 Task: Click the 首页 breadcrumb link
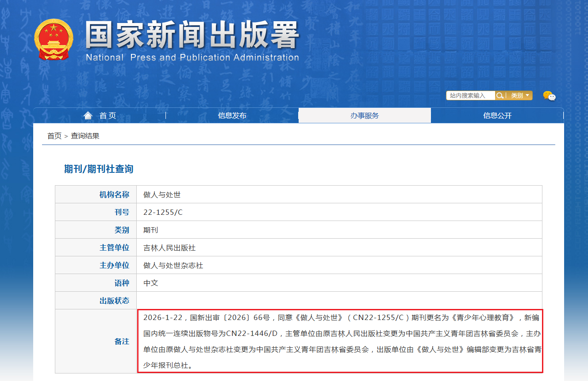click(x=54, y=136)
